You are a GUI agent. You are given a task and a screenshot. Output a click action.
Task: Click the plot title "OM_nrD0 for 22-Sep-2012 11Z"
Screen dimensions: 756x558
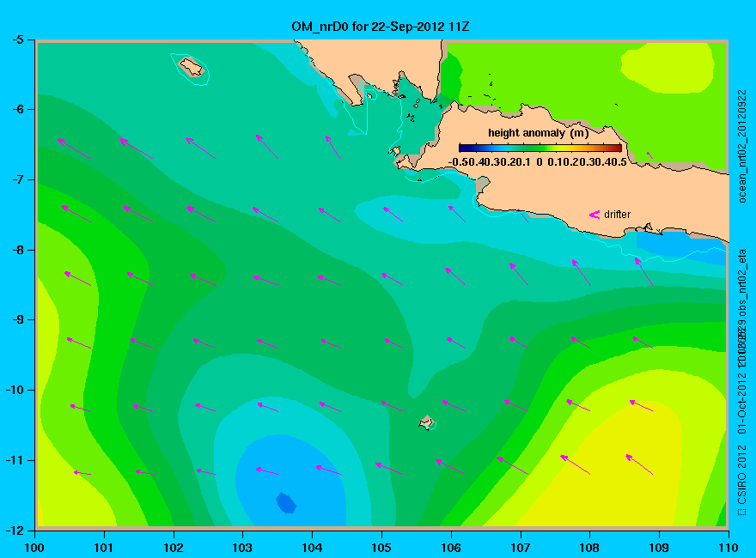tap(380, 27)
